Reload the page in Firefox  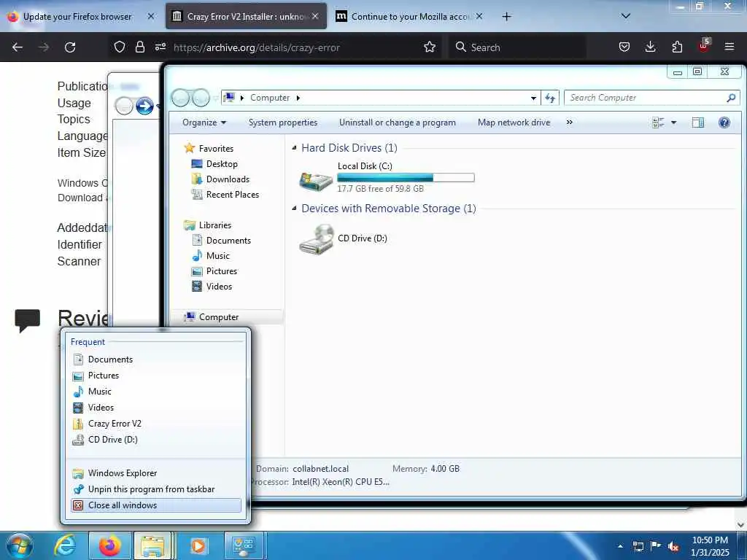(x=70, y=47)
